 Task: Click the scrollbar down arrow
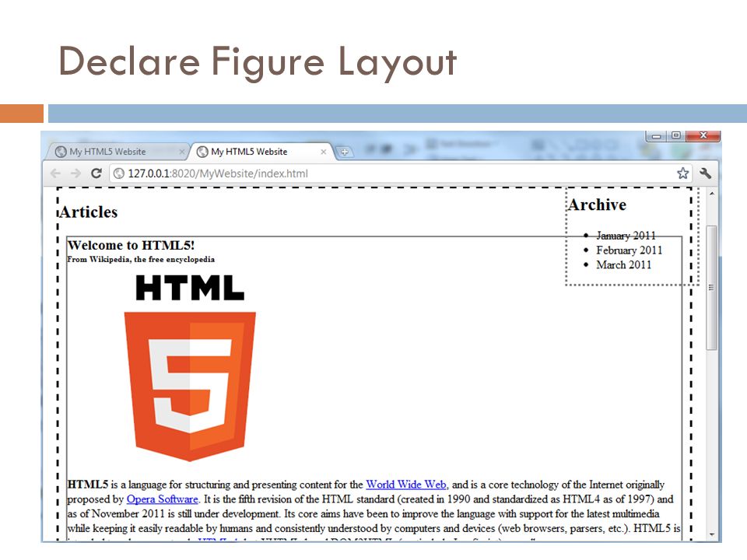pyautogui.click(x=711, y=535)
